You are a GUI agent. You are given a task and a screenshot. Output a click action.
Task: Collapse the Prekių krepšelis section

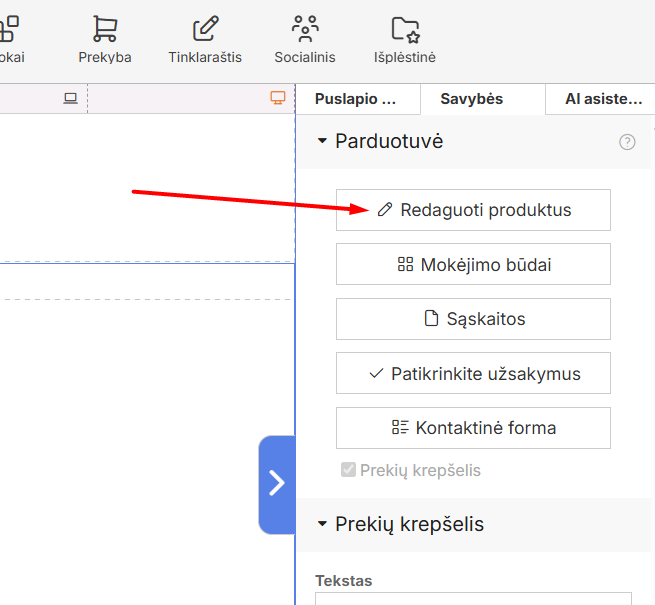(x=322, y=524)
